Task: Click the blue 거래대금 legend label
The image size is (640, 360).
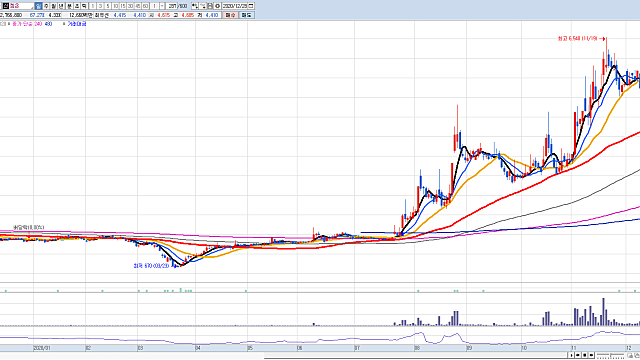Action: tap(77, 24)
